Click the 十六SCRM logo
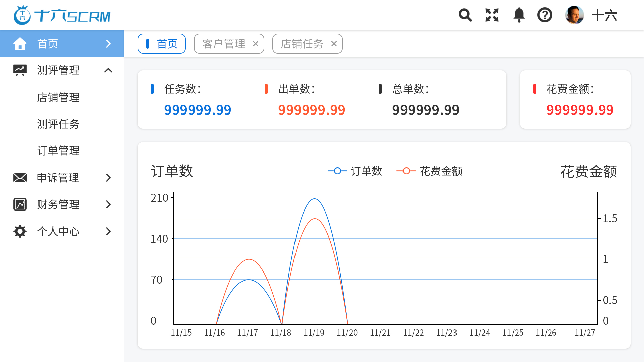644x362 pixels. [x=62, y=15]
